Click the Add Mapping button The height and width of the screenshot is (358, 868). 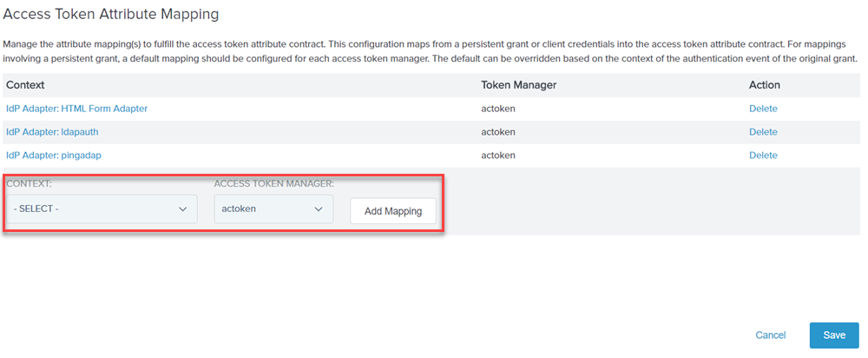[x=393, y=211]
